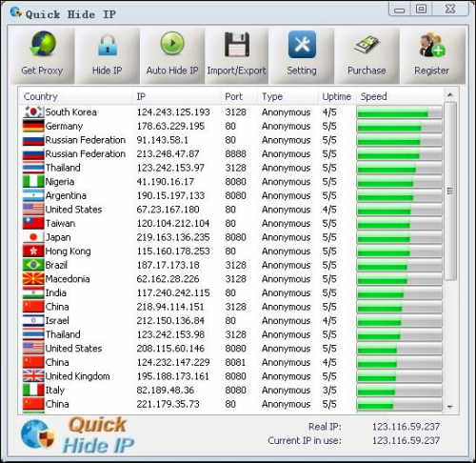This screenshot has height=463, width=476.
Task: Select IP 41.190.16.17
Action: tap(166, 182)
